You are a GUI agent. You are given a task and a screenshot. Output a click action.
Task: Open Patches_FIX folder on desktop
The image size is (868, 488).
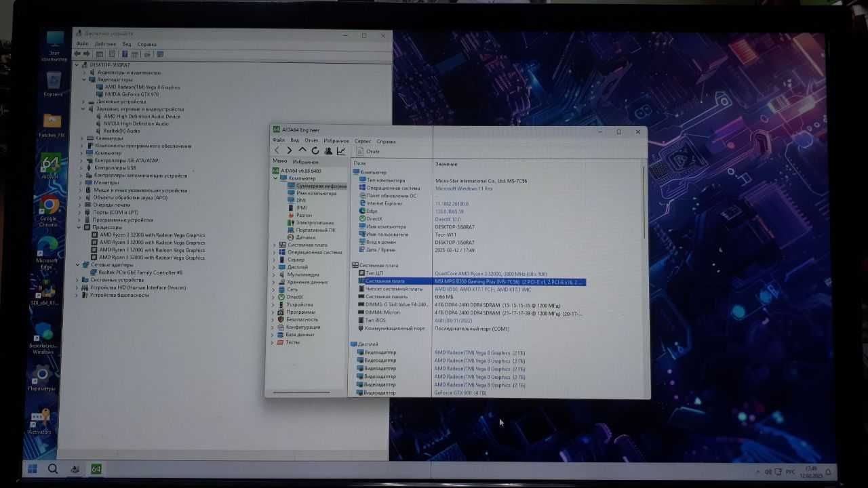click(52, 125)
